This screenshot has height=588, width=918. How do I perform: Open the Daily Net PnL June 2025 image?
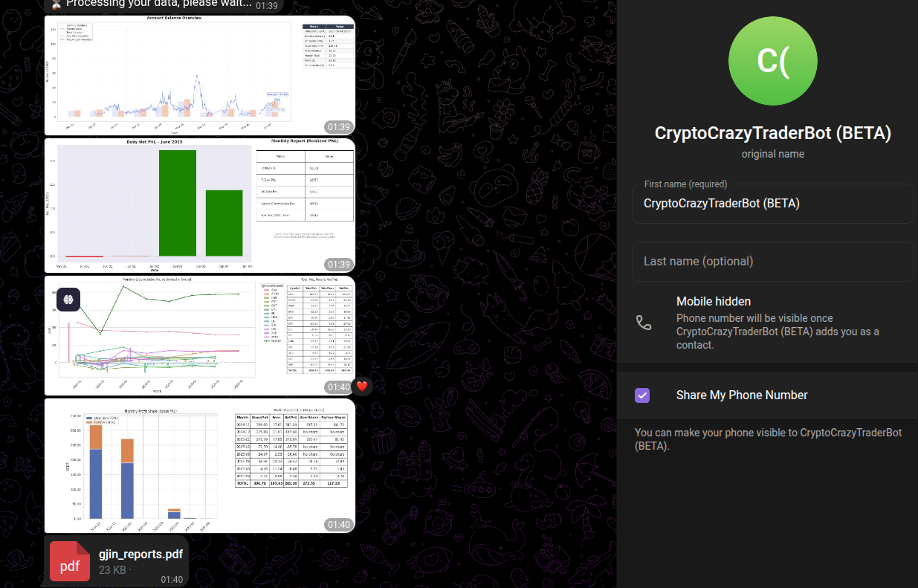[199, 205]
